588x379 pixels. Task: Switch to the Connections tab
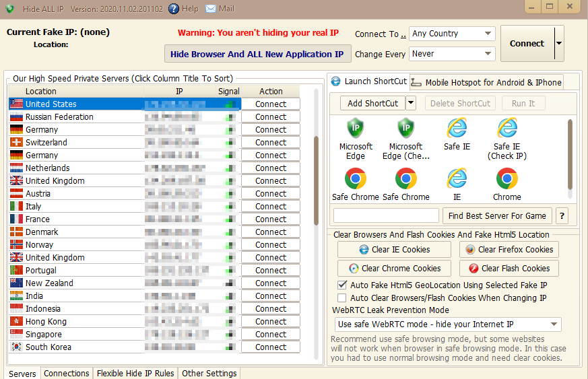coord(67,374)
